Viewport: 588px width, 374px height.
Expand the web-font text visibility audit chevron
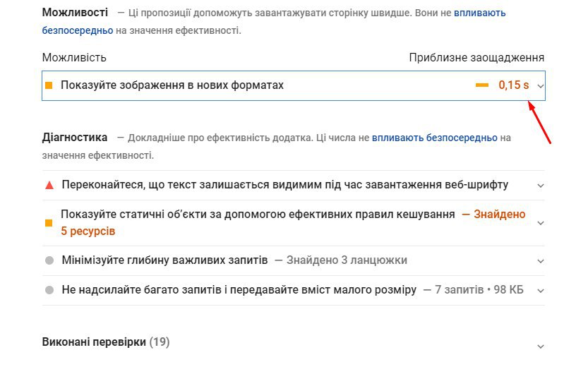pos(540,186)
